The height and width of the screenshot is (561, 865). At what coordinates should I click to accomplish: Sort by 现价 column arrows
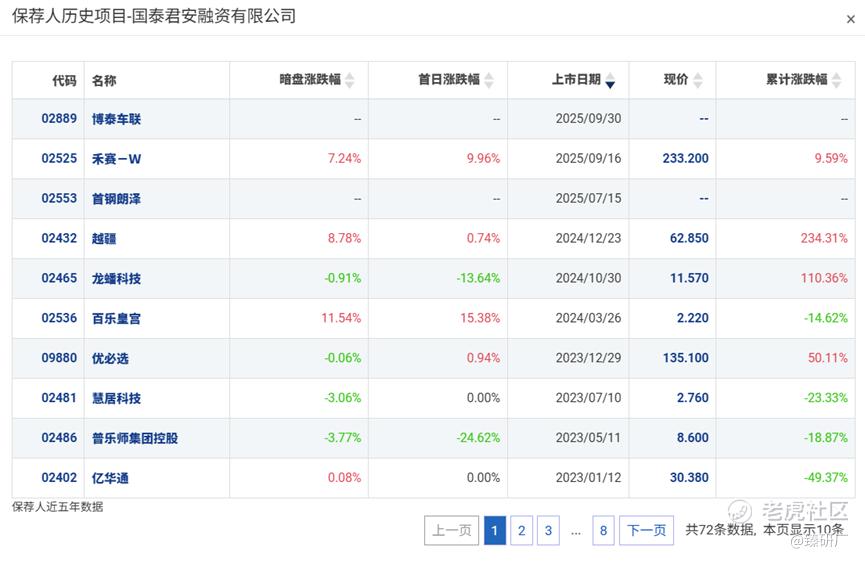coord(697,81)
